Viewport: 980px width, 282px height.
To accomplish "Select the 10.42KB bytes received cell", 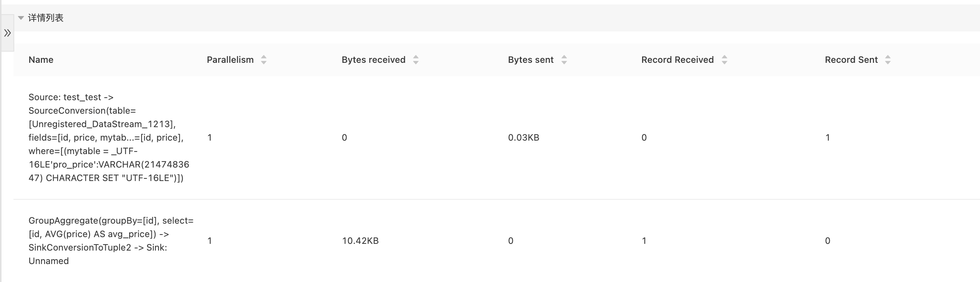I will pos(360,240).
